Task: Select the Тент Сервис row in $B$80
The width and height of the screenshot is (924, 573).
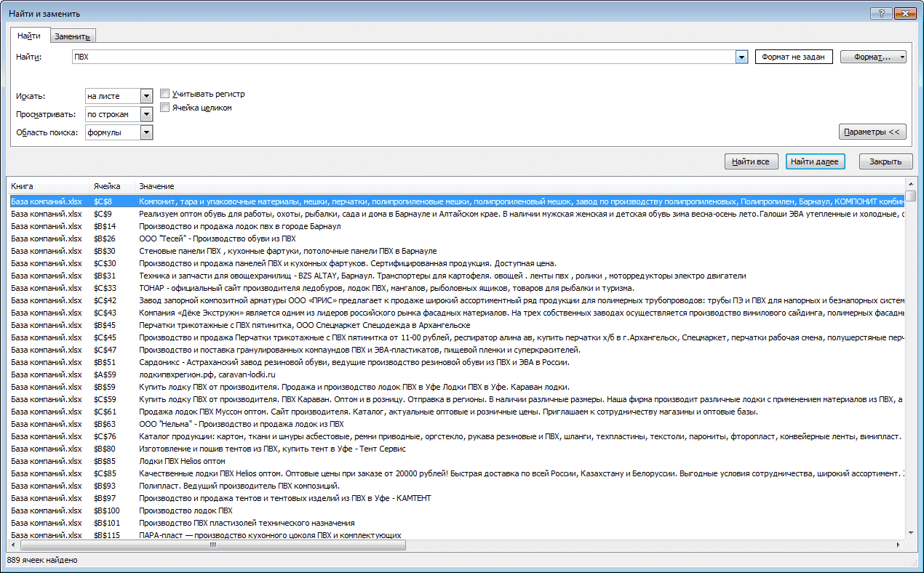Action: [x=457, y=449]
